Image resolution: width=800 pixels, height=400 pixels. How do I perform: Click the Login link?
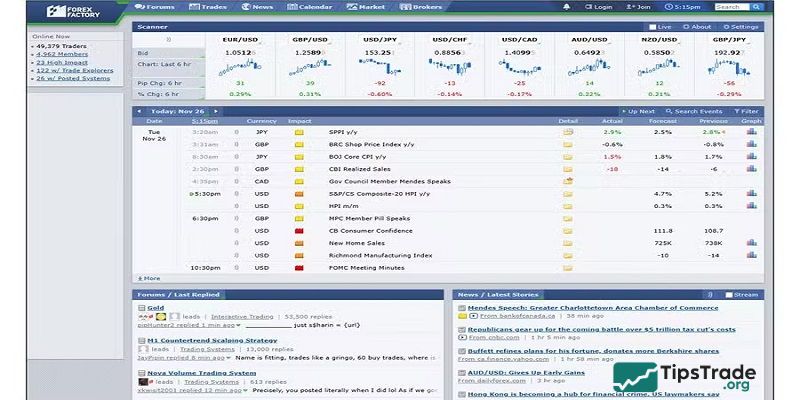click(x=601, y=7)
